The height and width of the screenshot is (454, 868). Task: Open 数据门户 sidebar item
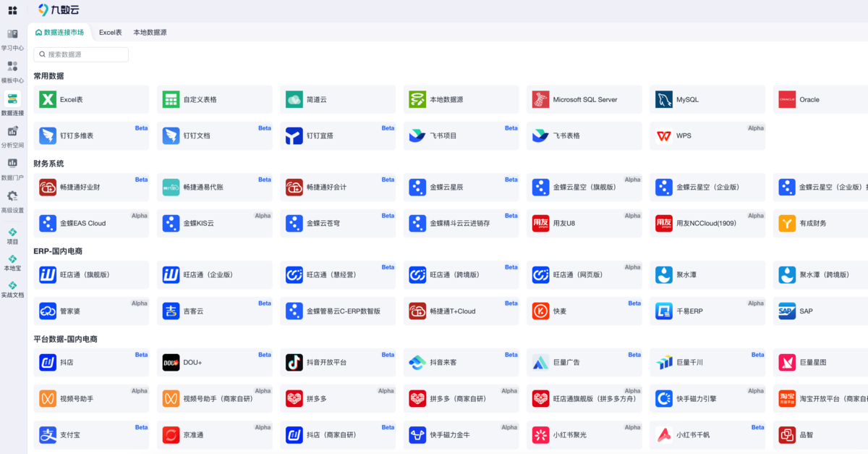point(12,169)
